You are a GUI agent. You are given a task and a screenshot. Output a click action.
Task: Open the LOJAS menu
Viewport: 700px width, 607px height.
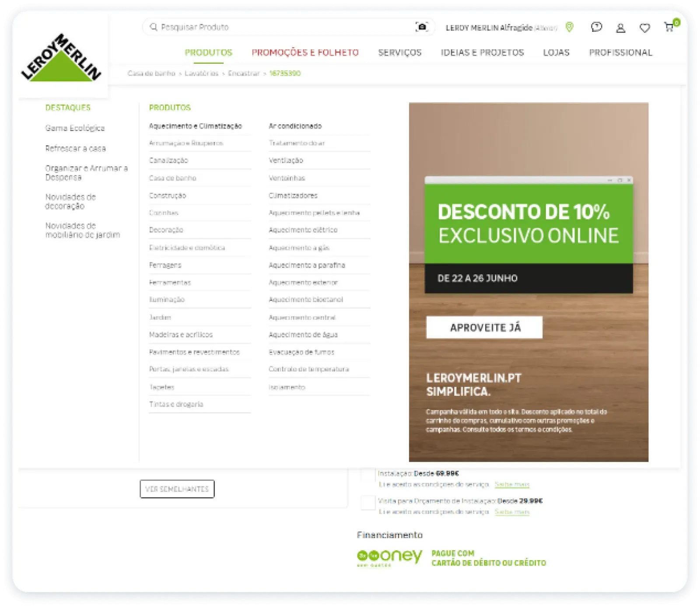[556, 52]
